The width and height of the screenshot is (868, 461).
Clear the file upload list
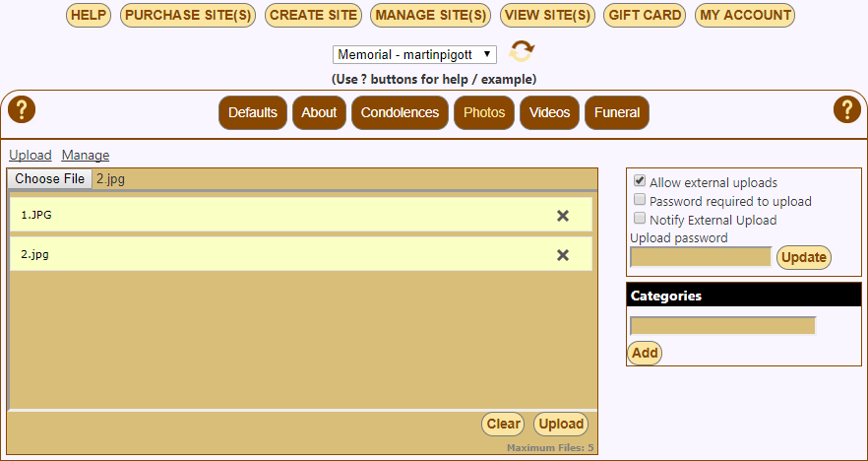pyautogui.click(x=503, y=425)
